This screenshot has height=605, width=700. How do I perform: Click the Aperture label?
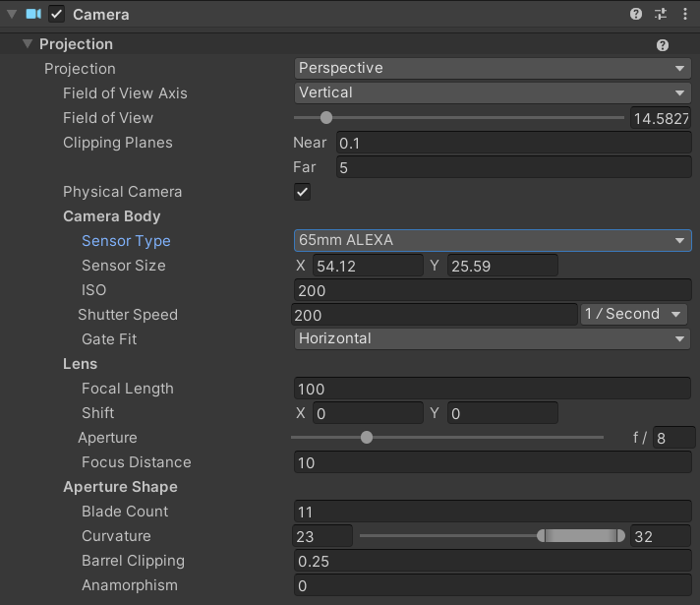pos(107,438)
